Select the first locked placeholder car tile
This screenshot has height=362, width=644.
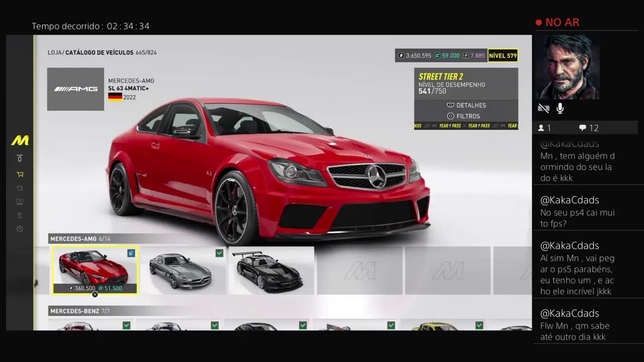(x=359, y=270)
